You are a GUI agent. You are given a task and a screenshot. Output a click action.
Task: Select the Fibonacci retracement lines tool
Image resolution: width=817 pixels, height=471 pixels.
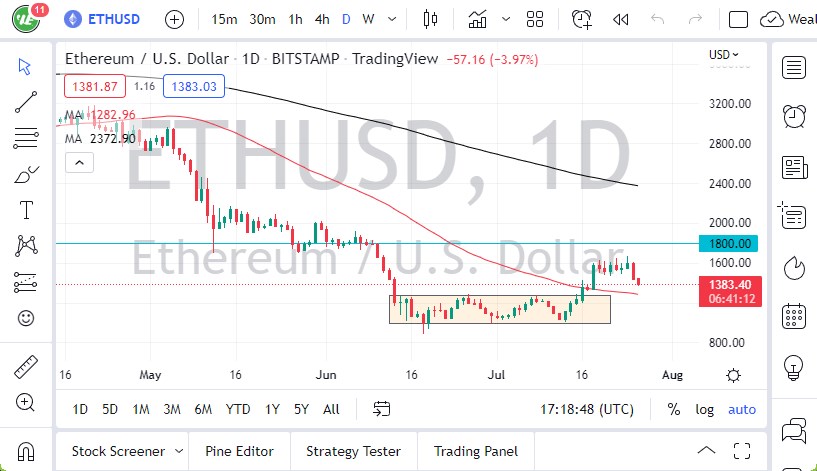tap(26, 138)
